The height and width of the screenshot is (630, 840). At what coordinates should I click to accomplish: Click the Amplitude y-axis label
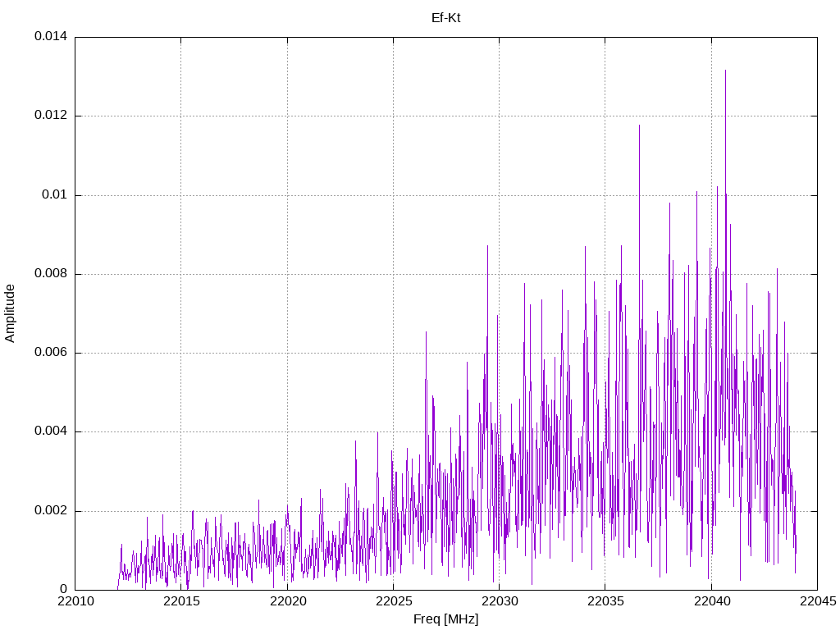pyautogui.click(x=11, y=313)
